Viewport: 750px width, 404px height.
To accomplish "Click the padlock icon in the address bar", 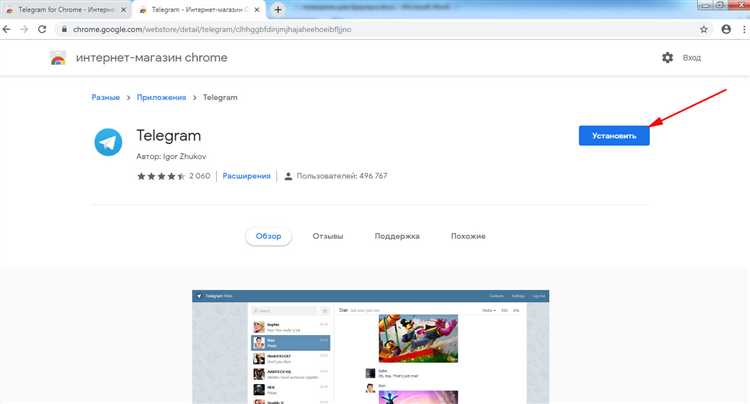I will [64, 29].
